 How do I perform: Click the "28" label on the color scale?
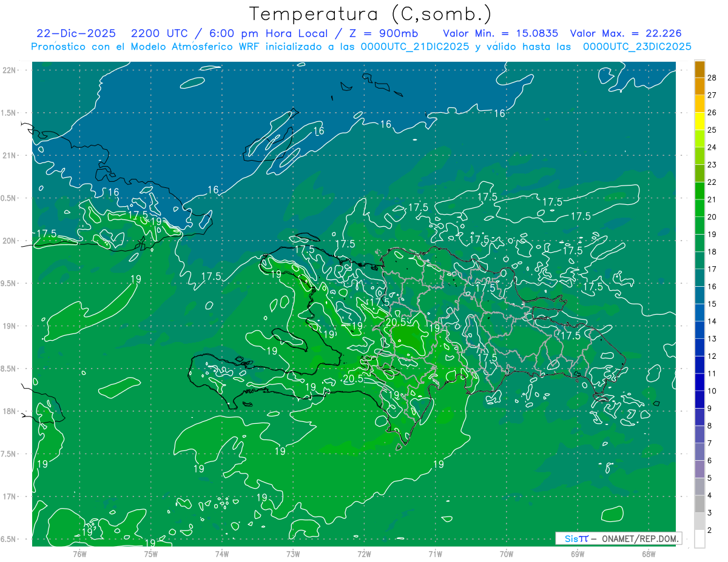tap(712, 78)
